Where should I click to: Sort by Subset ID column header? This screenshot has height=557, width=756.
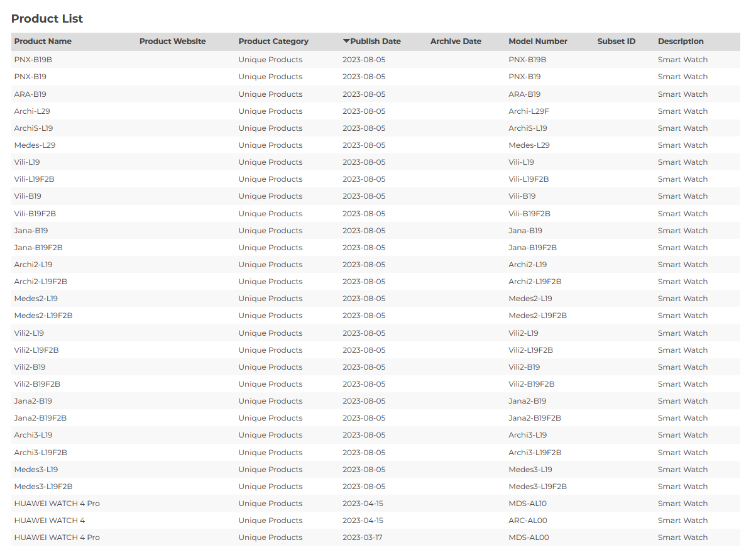coord(616,41)
